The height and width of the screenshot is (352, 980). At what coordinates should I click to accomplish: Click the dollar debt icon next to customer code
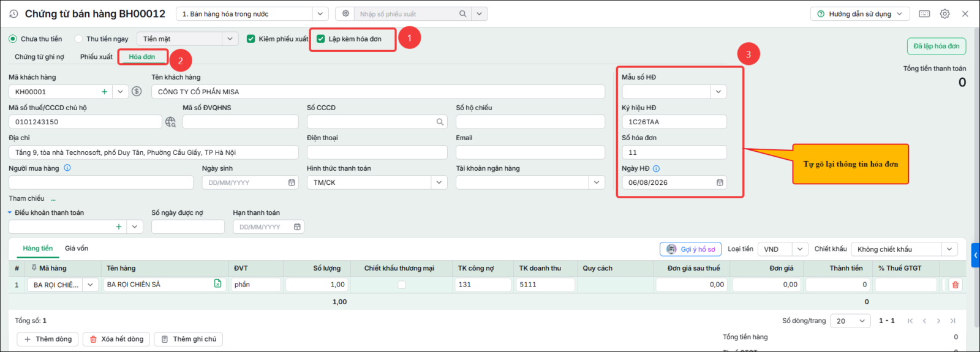point(137,91)
